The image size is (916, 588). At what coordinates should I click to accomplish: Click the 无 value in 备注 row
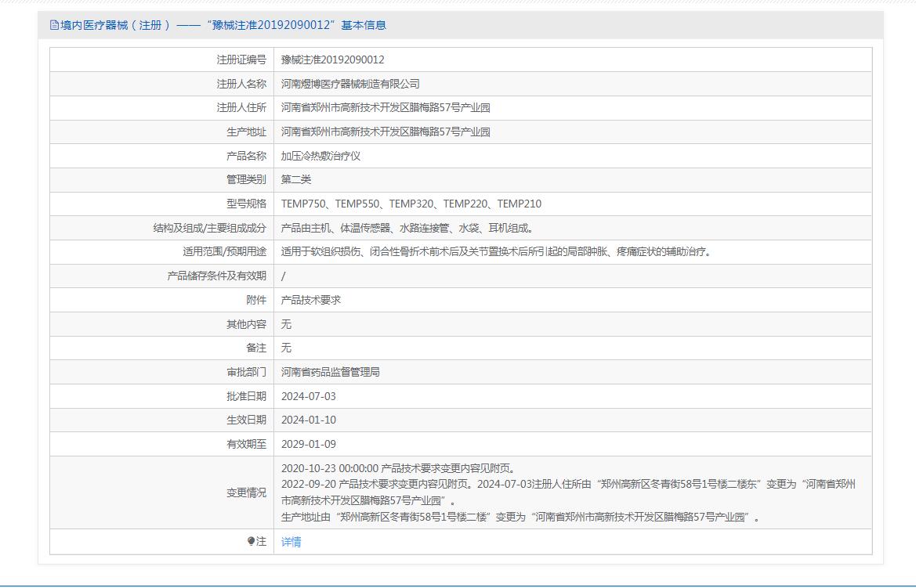(x=286, y=348)
